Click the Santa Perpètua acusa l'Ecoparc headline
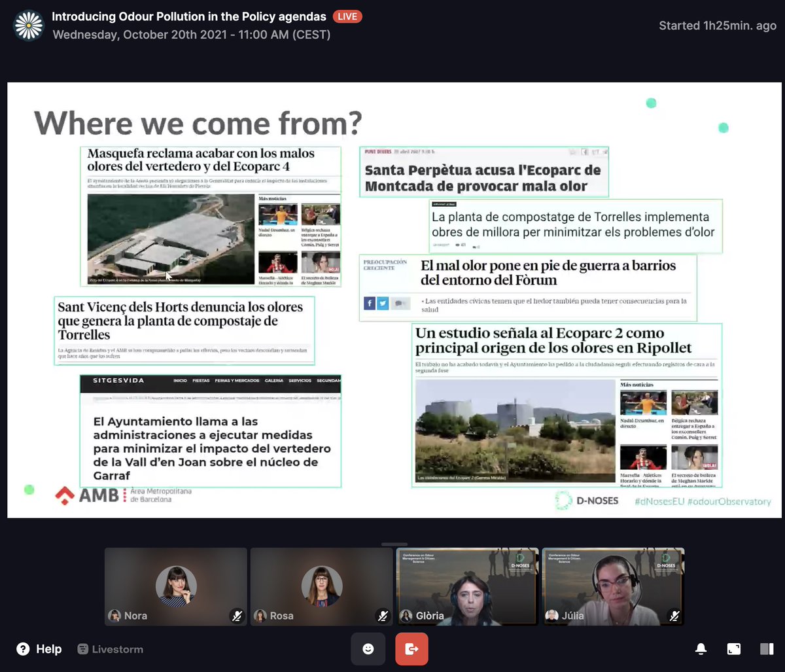 click(483, 178)
